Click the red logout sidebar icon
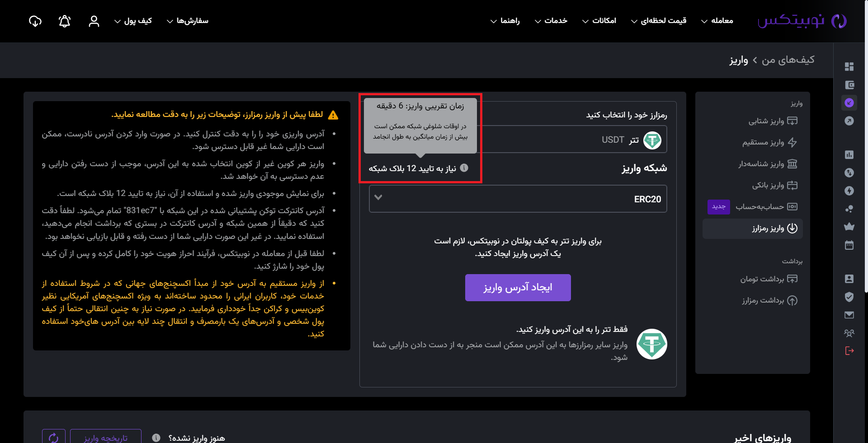 coord(849,351)
